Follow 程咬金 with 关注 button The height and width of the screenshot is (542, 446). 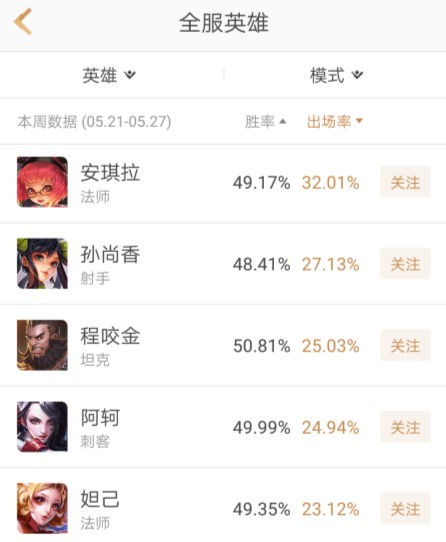point(405,345)
